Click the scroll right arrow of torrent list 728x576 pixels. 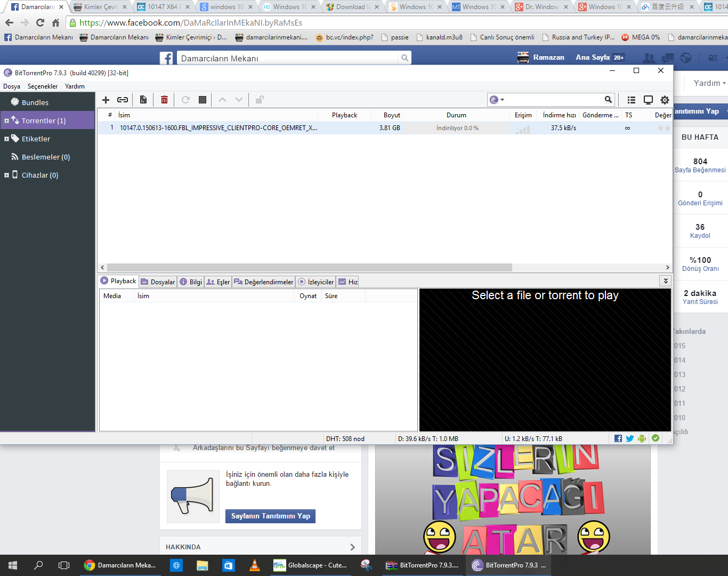[x=667, y=267]
